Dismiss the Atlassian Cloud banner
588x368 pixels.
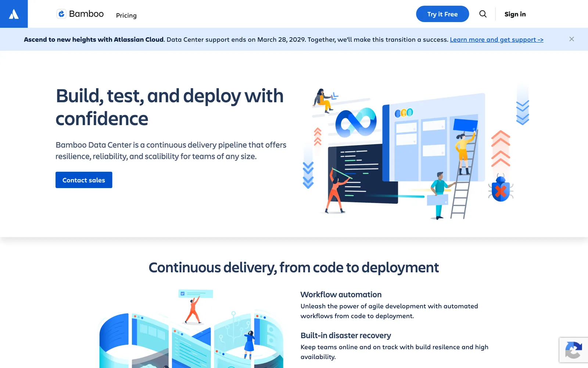coord(571,39)
